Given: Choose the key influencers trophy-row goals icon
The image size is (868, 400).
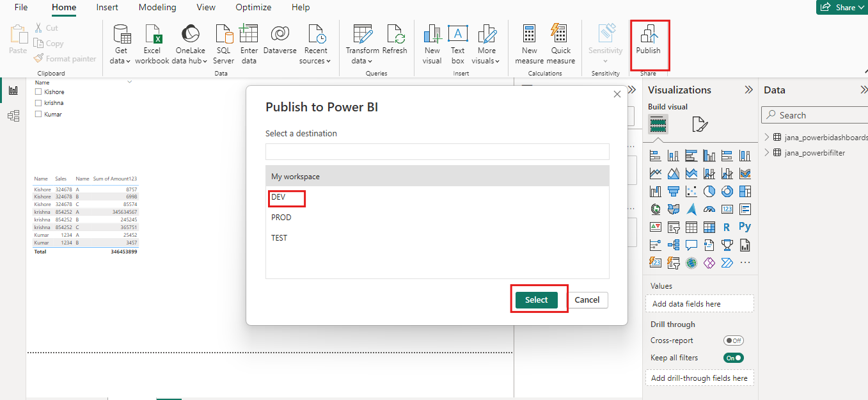Looking at the screenshot, I should point(727,245).
